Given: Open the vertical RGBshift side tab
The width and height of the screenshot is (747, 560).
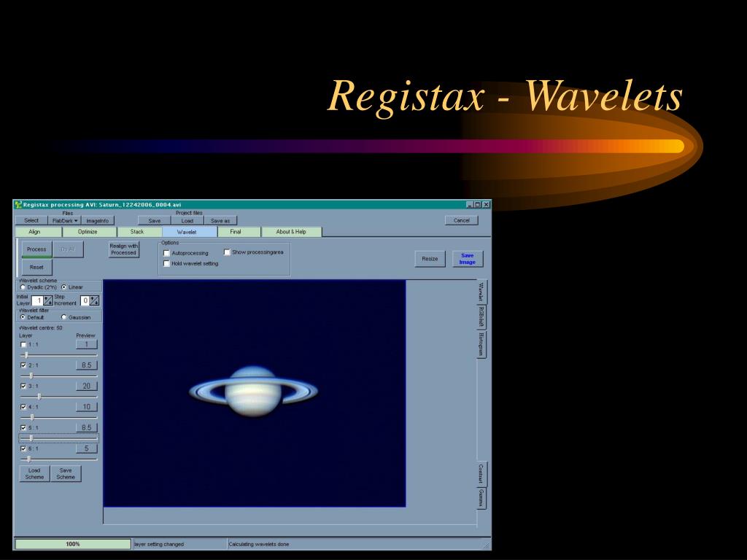Looking at the screenshot, I should [x=481, y=316].
